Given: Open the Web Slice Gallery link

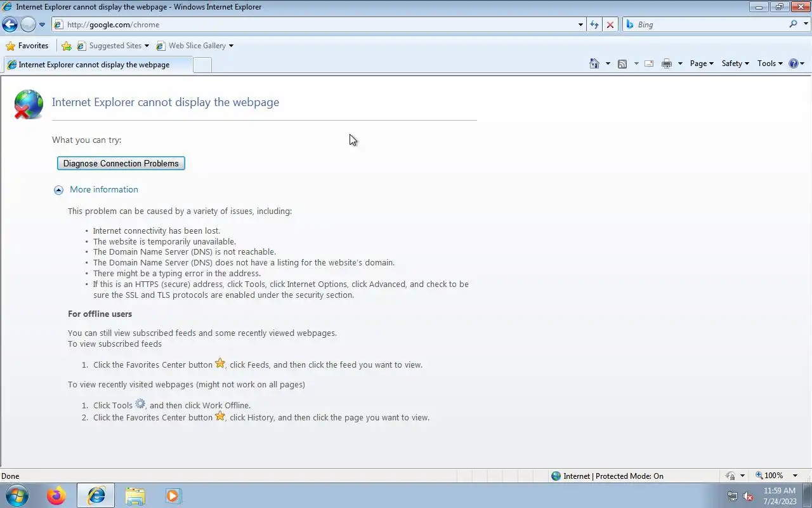Looking at the screenshot, I should pos(195,46).
